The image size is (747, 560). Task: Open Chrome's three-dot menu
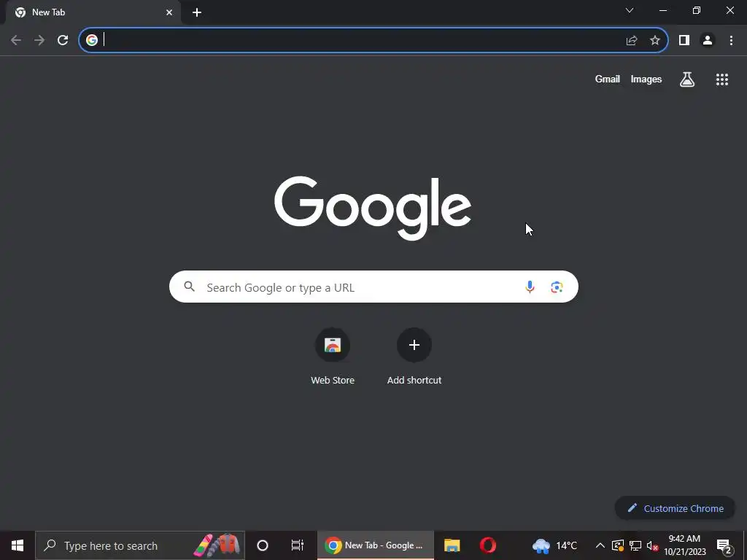731,40
